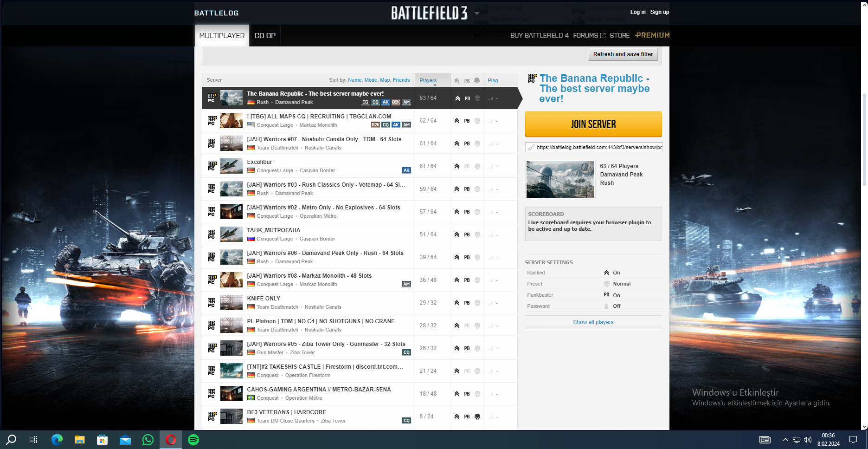Open the Premium menu item

(x=652, y=35)
